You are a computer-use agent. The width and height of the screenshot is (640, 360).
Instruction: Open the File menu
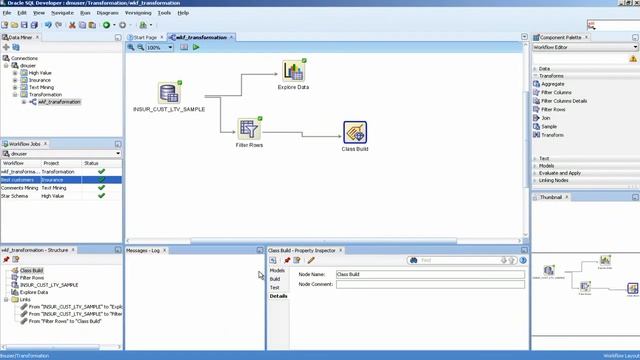click(x=7, y=13)
